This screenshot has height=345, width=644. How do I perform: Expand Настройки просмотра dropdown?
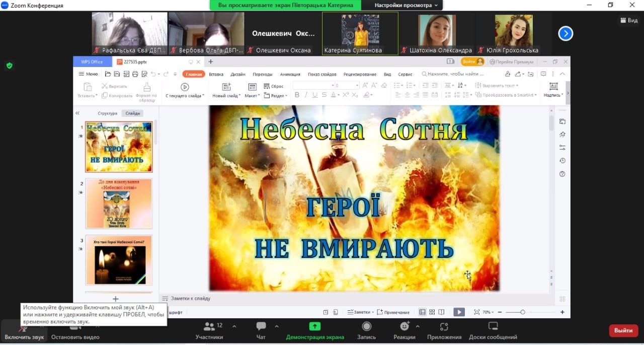point(406,5)
